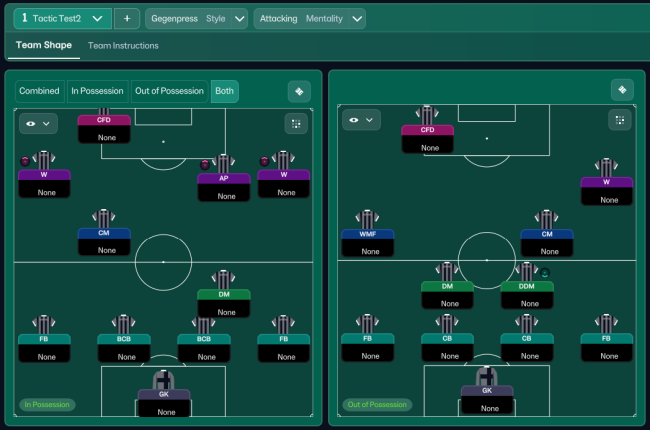Switch view to In Possession only
The image size is (650, 430).
[x=97, y=91]
